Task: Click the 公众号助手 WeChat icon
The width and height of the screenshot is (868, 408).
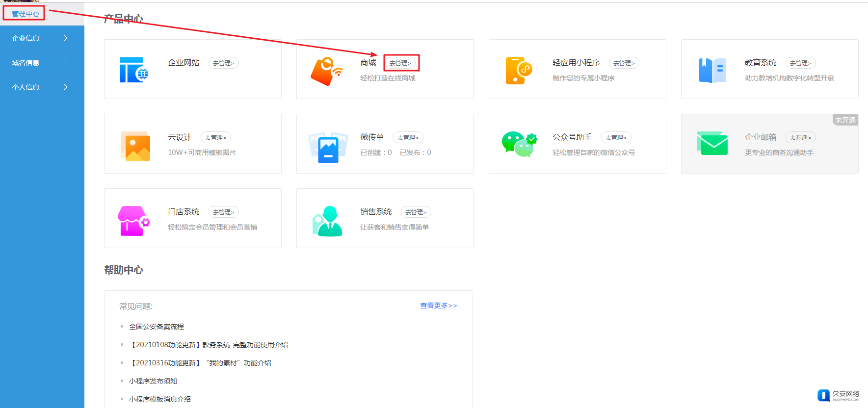Action: (519, 144)
